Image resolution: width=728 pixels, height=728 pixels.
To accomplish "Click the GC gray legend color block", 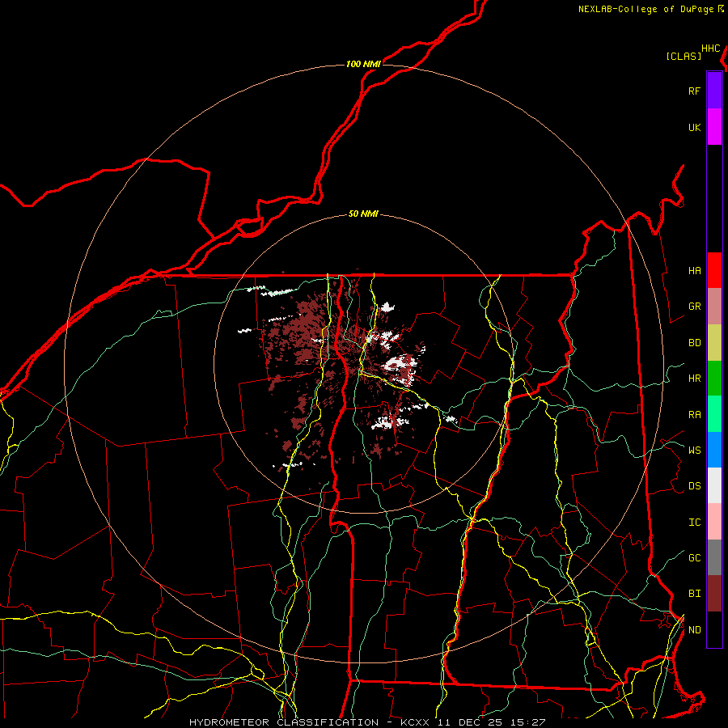I will click(714, 557).
